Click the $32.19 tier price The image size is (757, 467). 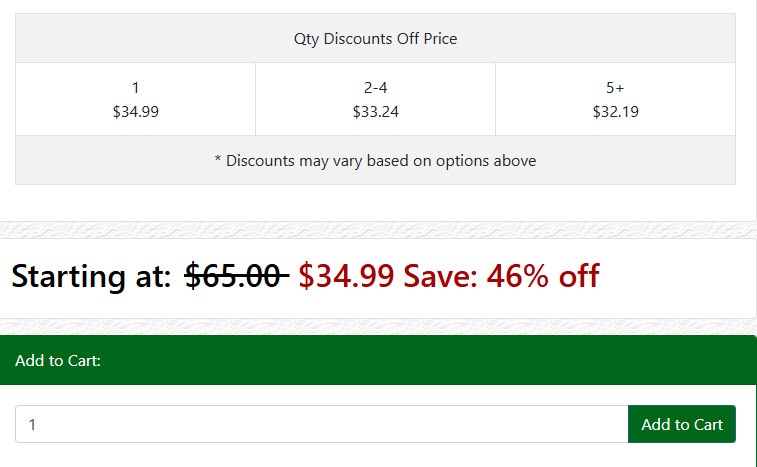point(615,112)
